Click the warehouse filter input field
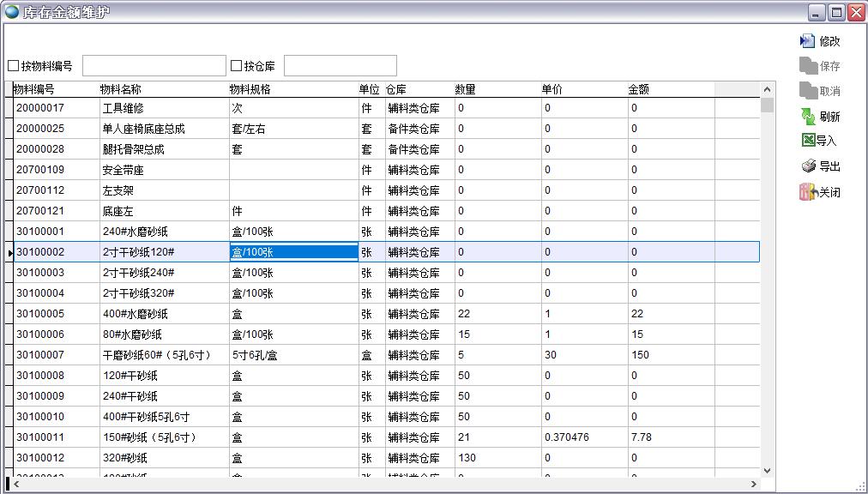The image size is (868, 494). (x=340, y=66)
